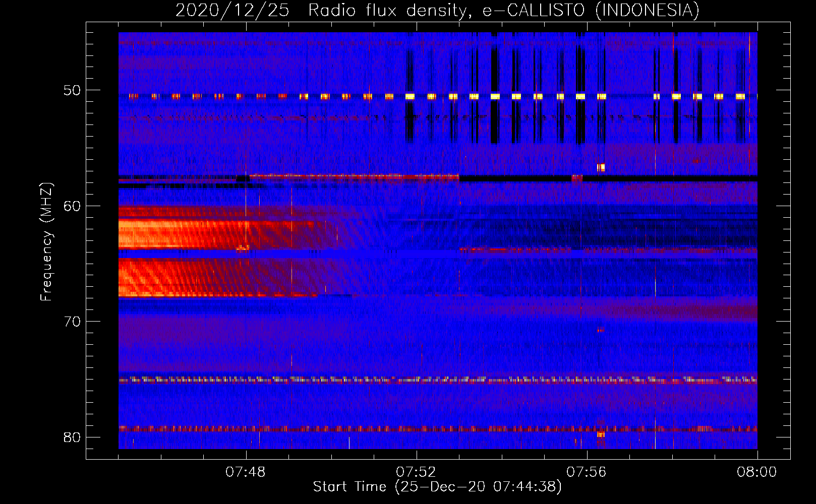Viewport: 816px width, 504px height.
Task: Select the 'Frequency (MHZ)' y-axis label
Action: 46,242
